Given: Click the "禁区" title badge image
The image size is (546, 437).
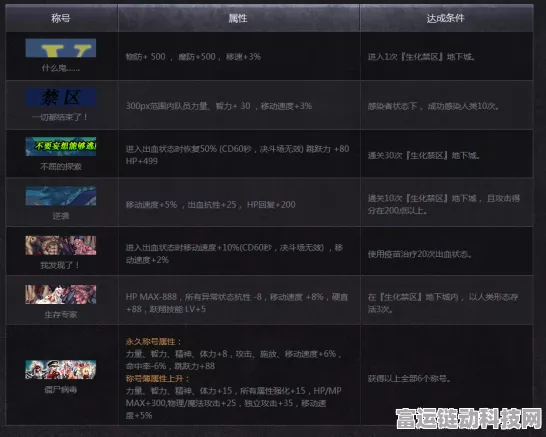Looking at the screenshot, I should click(61, 97).
